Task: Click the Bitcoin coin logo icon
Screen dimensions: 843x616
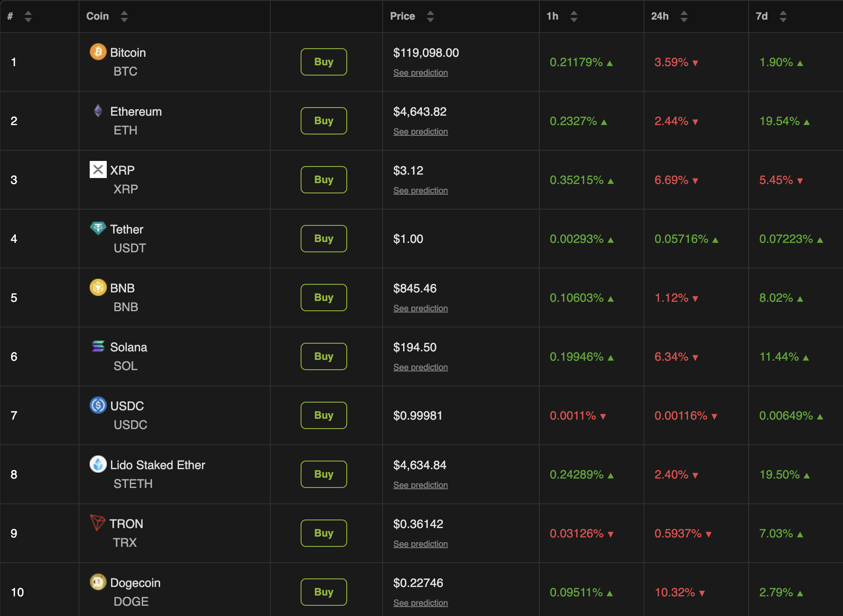Action: click(x=98, y=52)
